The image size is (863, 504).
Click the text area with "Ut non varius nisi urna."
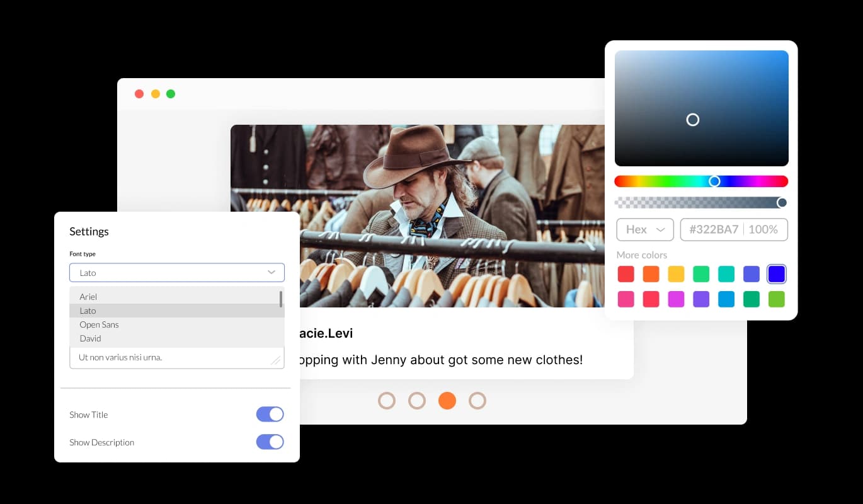click(x=177, y=357)
